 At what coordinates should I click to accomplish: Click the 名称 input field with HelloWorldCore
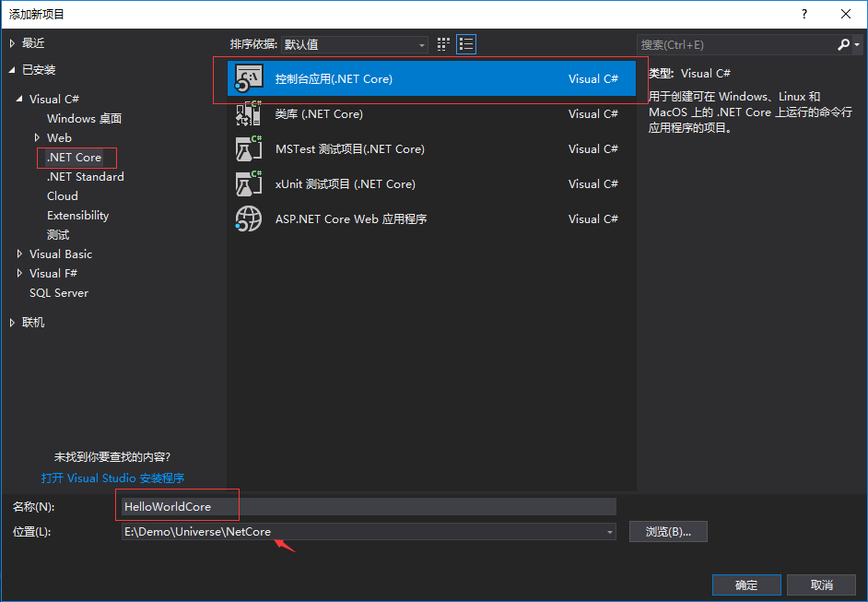click(369, 507)
